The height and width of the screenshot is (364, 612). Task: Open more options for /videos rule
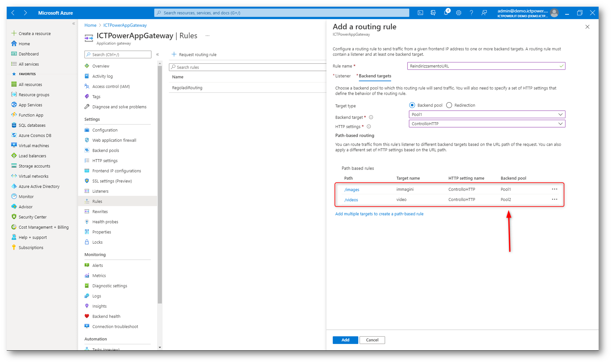[554, 199]
